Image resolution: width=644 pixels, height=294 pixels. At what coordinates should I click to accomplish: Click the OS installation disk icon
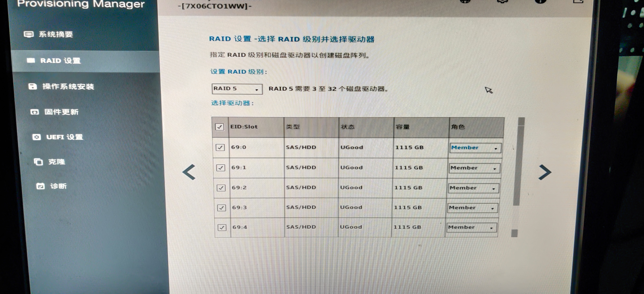pos(33,87)
